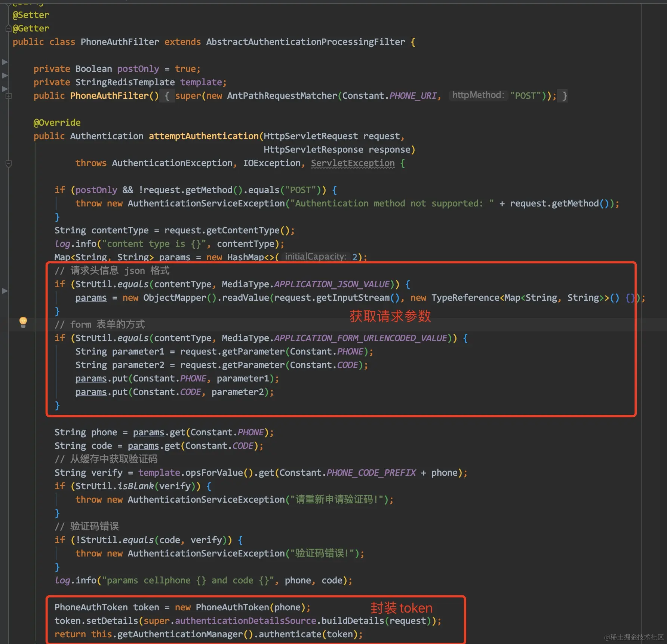Click the authenticationDetailsSource field reference
667x644 pixels.
point(245,621)
